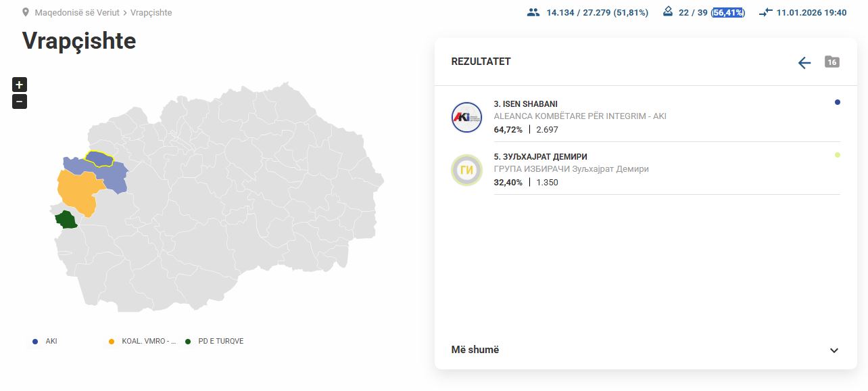Select the orange municipality on the map
The image size is (868, 391).
tap(76, 190)
